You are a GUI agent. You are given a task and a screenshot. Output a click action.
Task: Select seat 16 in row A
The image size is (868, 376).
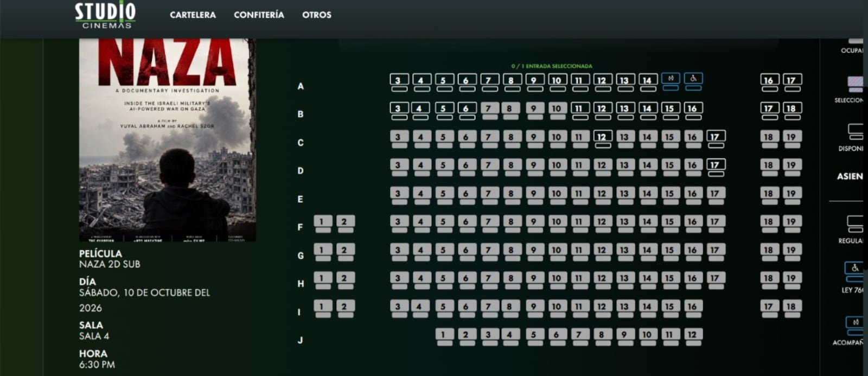click(x=769, y=82)
